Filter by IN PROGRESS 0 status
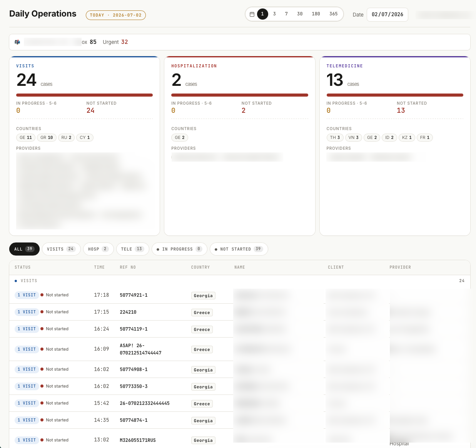This screenshot has width=476, height=448. pyautogui.click(x=179, y=249)
